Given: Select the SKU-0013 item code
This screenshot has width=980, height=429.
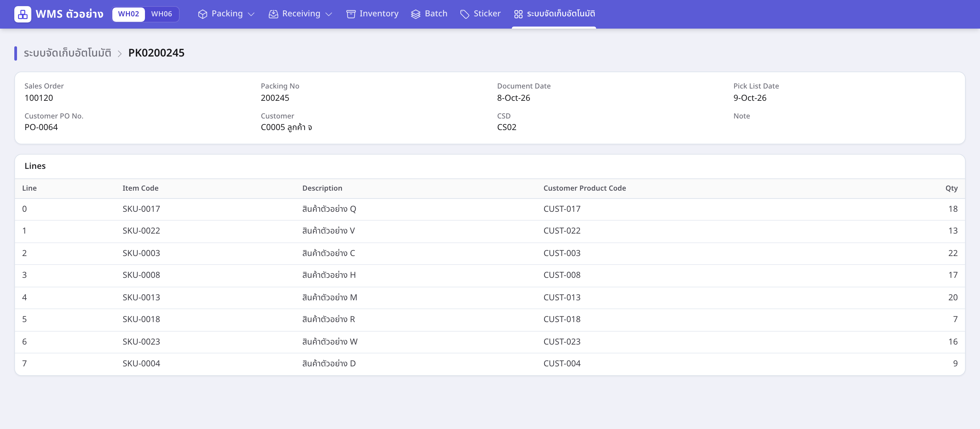Looking at the screenshot, I should (141, 297).
